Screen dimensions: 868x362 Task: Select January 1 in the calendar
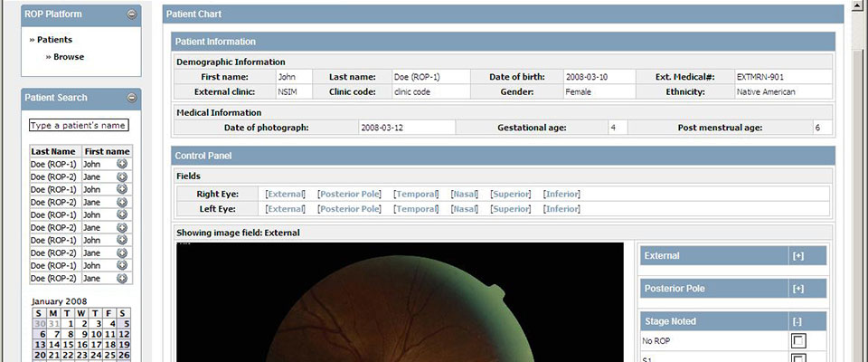68,324
